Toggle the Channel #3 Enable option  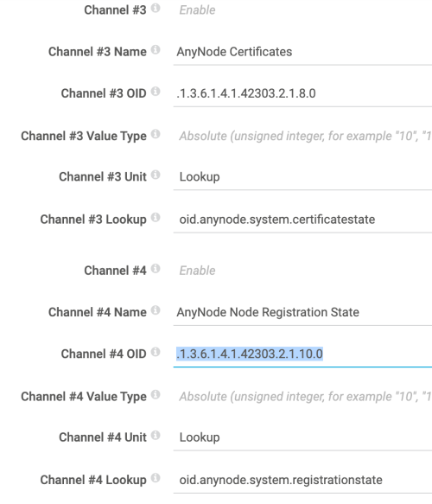197,10
